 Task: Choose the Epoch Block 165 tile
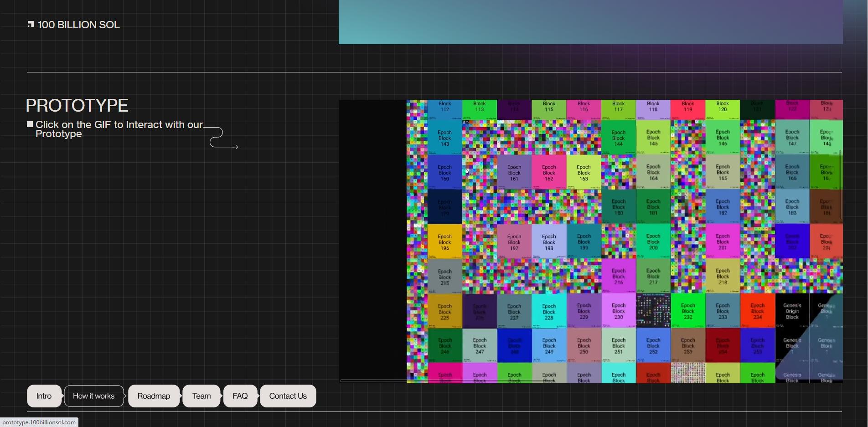pyautogui.click(x=723, y=172)
